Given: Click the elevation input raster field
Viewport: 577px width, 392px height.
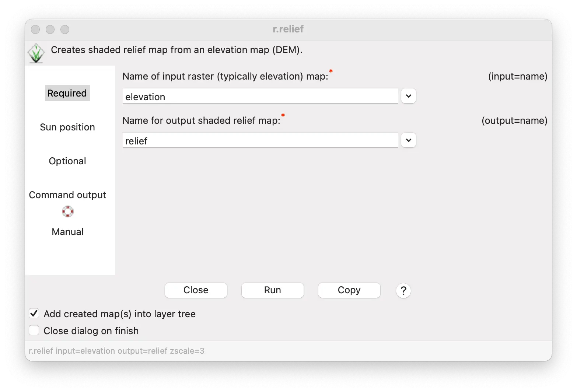Looking at the screenshot, I should (260, 96).
